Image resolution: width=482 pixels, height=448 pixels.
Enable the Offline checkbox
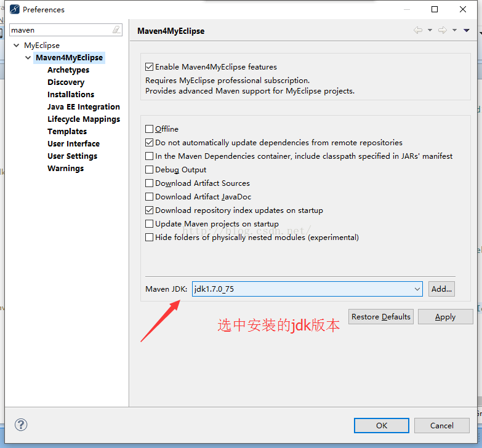(149, 129)
